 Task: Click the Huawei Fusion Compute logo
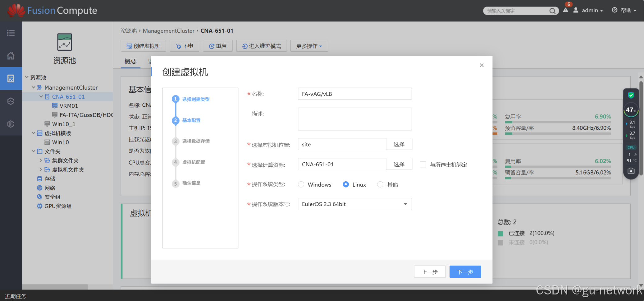52,11
